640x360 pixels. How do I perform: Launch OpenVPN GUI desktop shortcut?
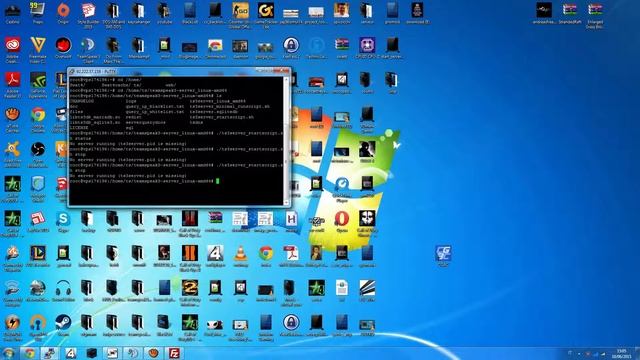coord(38,328)
